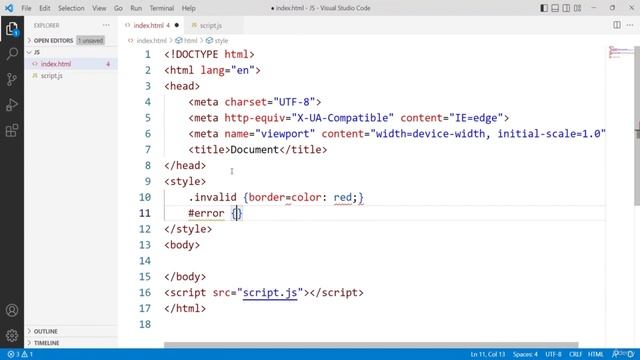Open the Manage gear icon

[x=12, y=336]
